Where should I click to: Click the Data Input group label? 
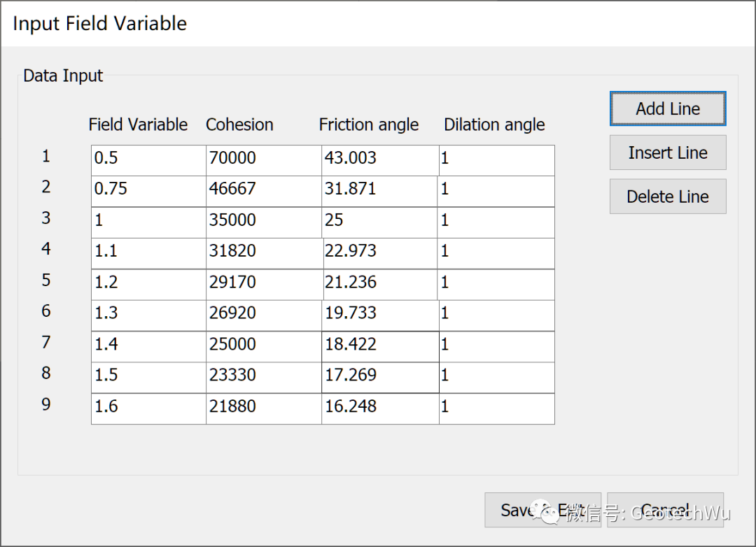tap(63, 76)
